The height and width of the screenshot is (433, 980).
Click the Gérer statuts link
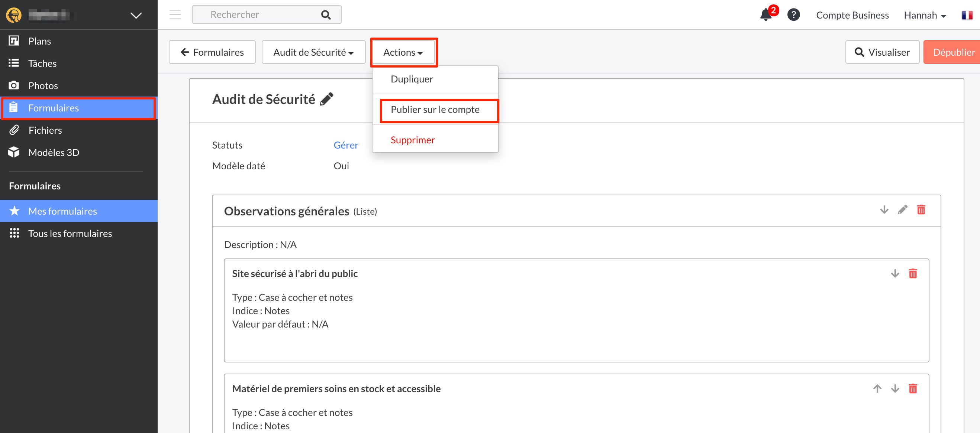(x=346, y=145)
